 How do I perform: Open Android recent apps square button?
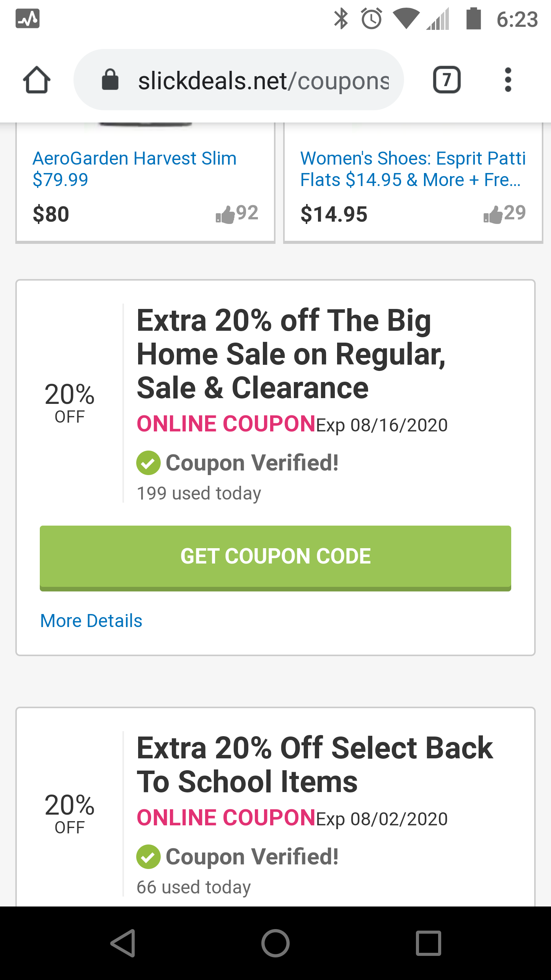pos(428,943)
